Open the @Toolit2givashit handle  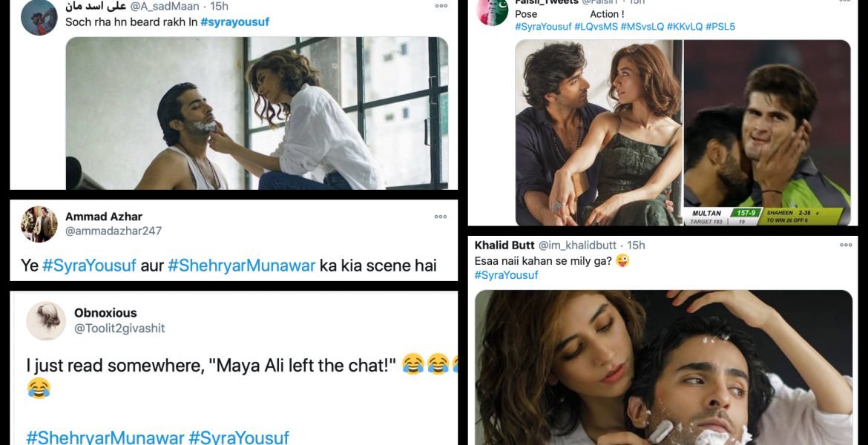(119, 328)
